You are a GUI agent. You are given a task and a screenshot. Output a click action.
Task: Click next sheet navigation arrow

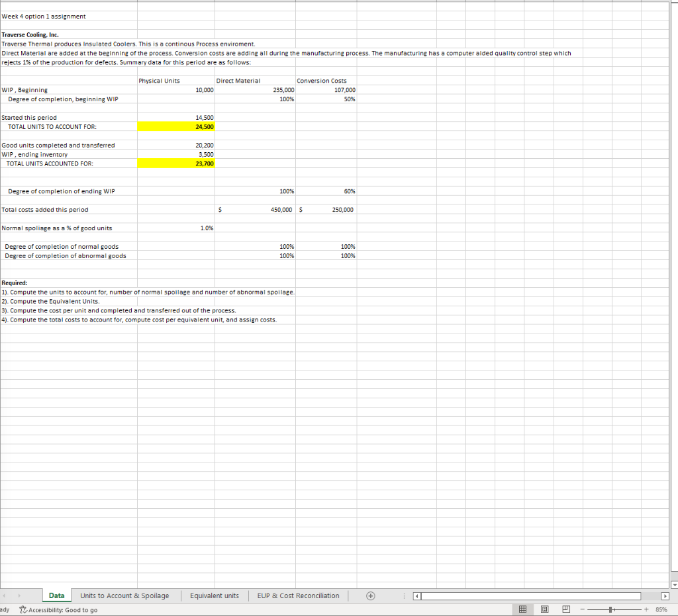19,595
